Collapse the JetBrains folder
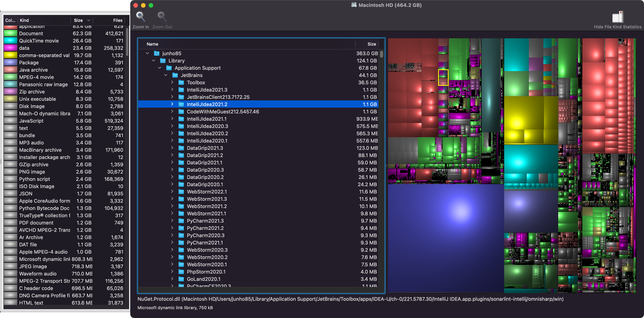Viewport: 644px width, 318px height. [166, 75]
